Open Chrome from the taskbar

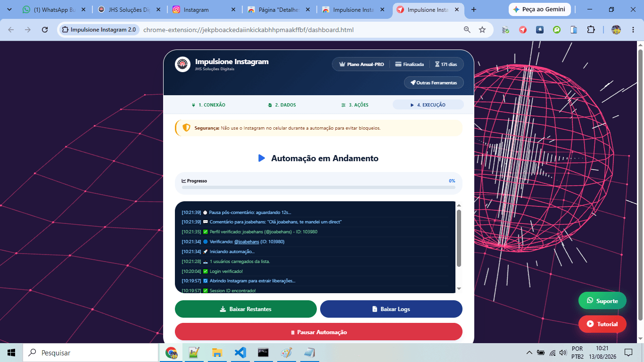point(171,353)
